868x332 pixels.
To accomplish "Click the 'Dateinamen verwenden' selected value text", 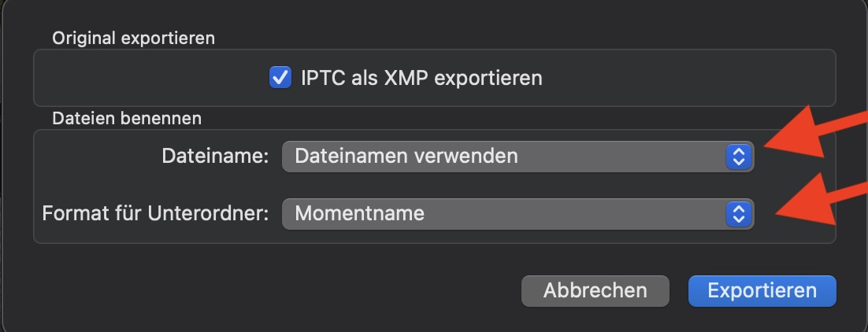I will click(x=406, y=157).
